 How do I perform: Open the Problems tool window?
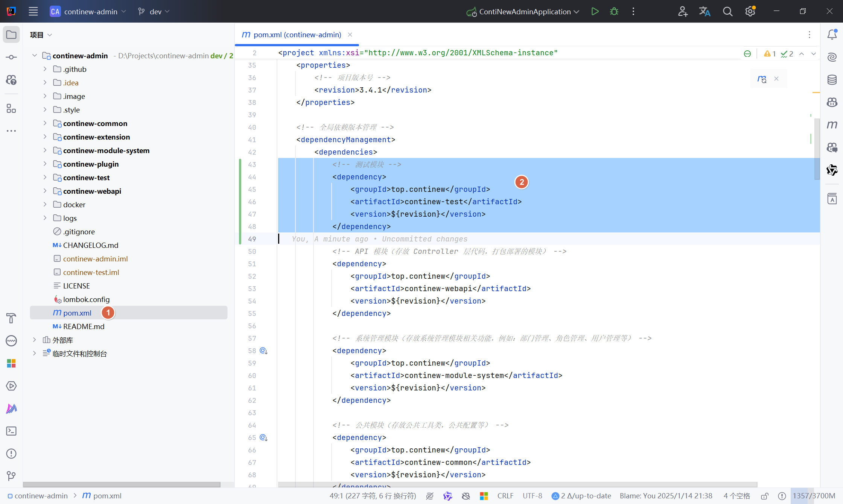coord(11,454)
